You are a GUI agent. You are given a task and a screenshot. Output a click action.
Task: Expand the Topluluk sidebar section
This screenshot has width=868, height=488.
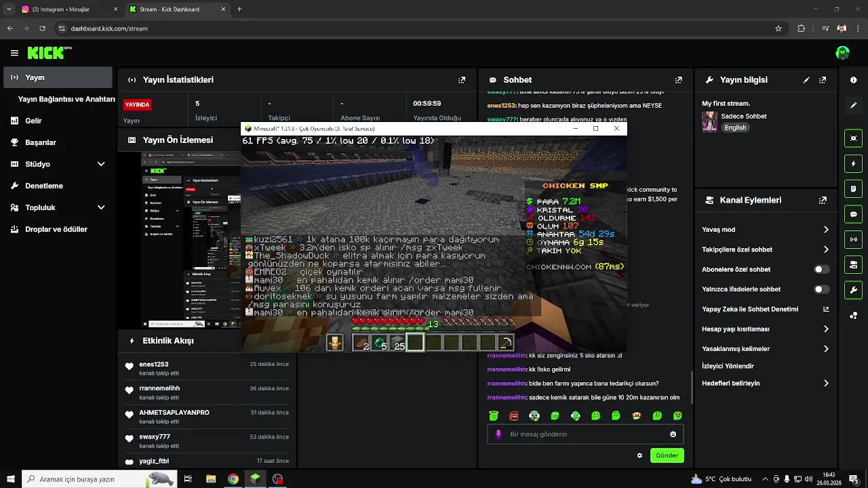click(101, 207)
